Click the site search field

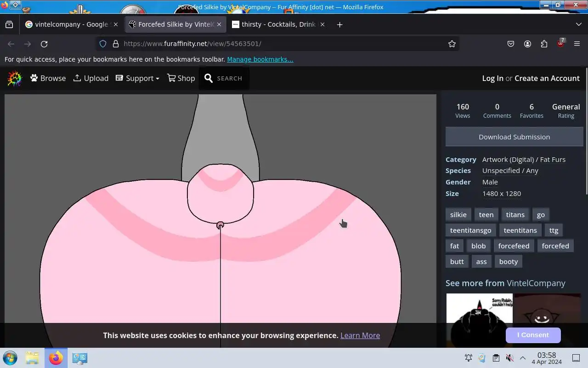[x=224, y=78]
